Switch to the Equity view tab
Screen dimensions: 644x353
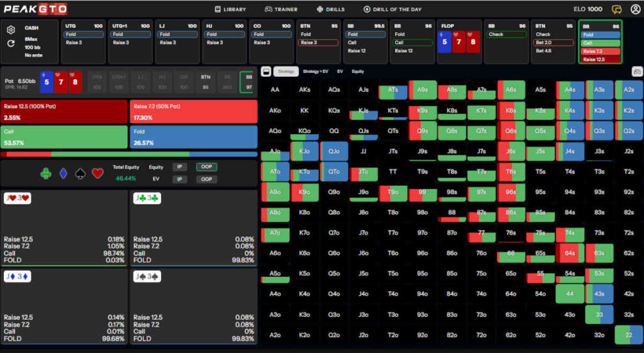(358, 72)
